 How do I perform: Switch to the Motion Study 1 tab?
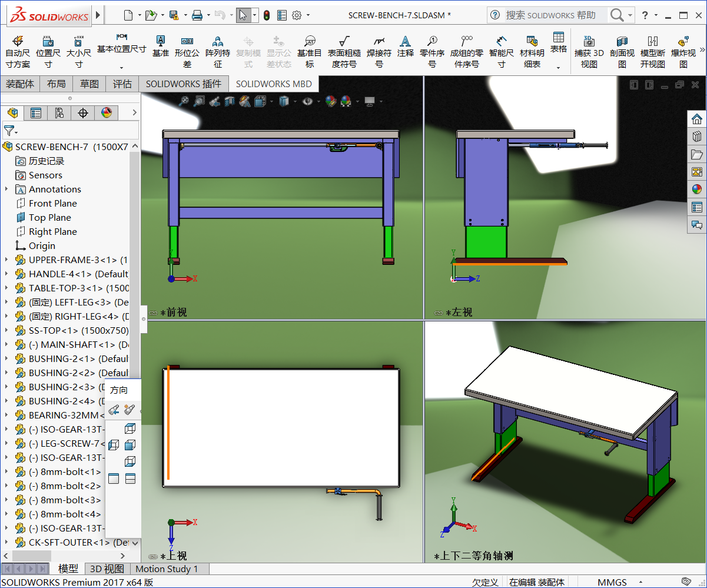[169, 569]
